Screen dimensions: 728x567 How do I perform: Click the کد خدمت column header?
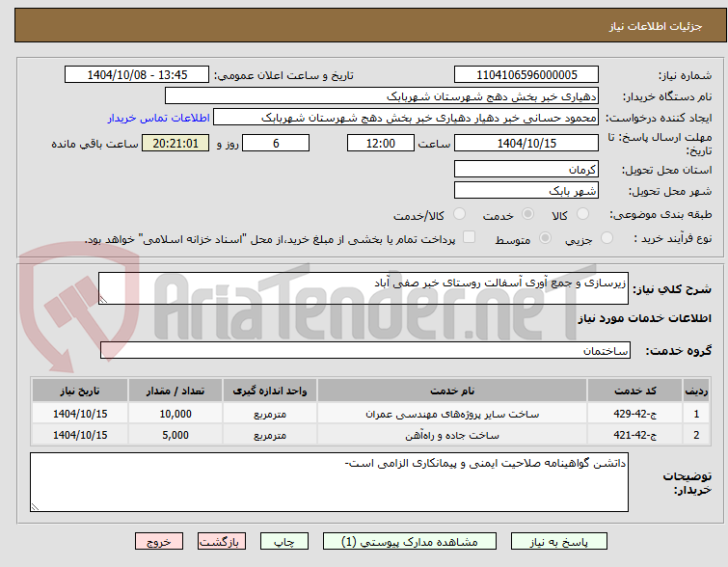click(634, 391)
